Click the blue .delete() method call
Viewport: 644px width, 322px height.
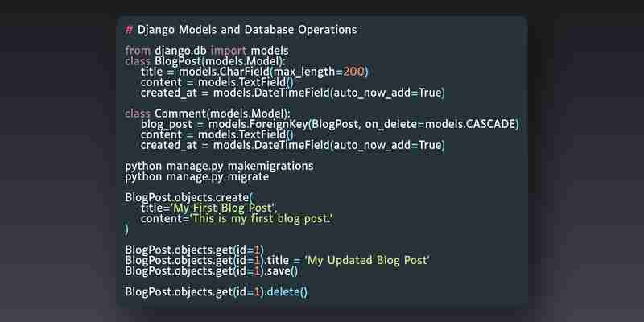tap(286, 292)
